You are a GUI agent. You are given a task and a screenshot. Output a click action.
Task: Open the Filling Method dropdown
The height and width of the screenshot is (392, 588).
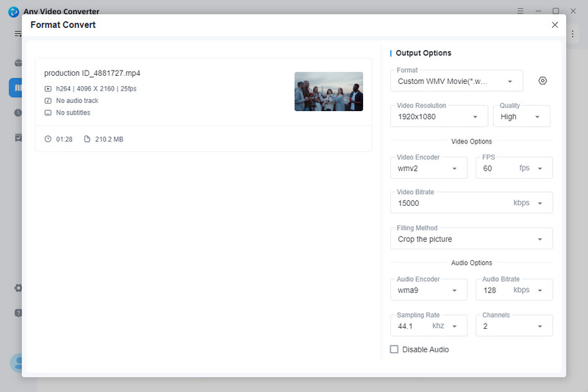471,239
